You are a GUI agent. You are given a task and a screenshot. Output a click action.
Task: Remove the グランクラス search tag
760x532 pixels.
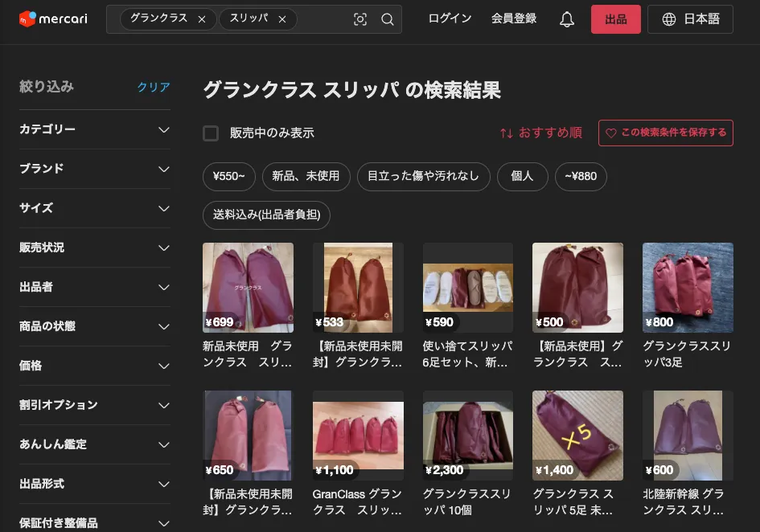coord(202,19)
